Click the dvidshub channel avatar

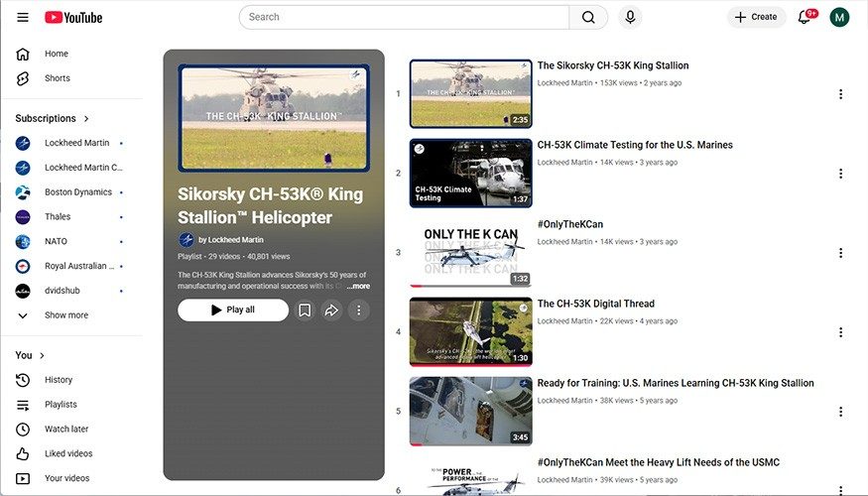pos(23,291)
